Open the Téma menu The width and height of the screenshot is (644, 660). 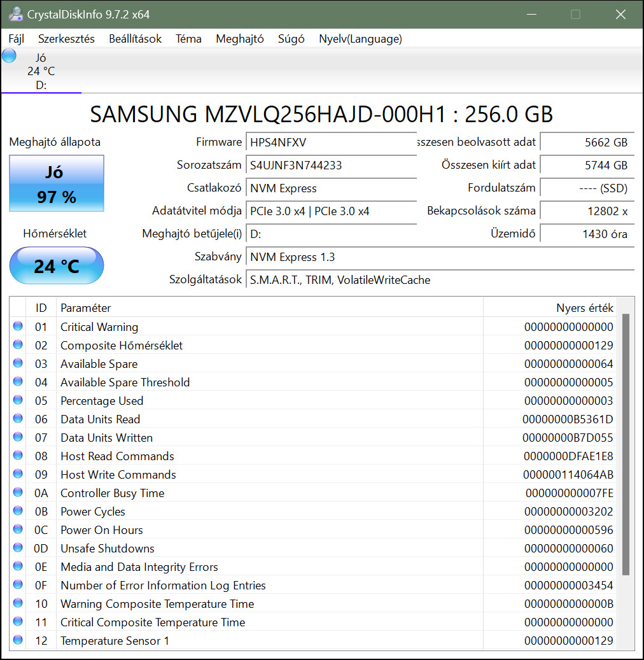coord(188,39)
